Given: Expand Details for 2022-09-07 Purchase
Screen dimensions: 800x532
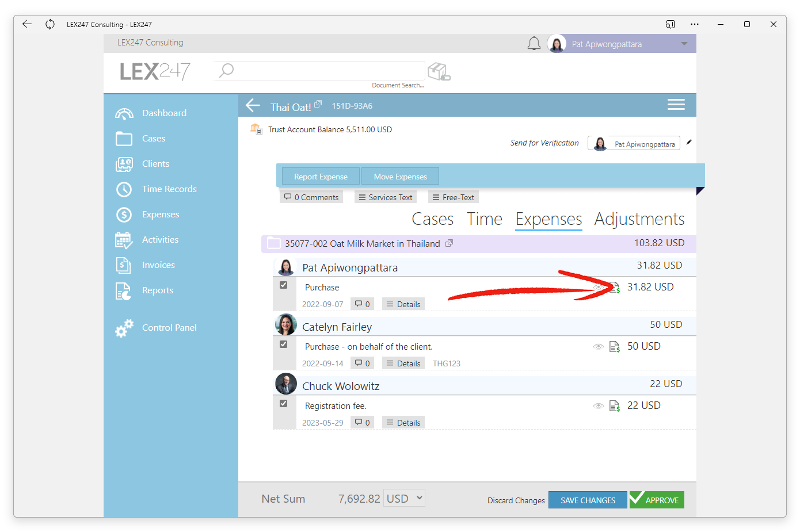Looking at the screenshot, I should click(x=403, y=304).
